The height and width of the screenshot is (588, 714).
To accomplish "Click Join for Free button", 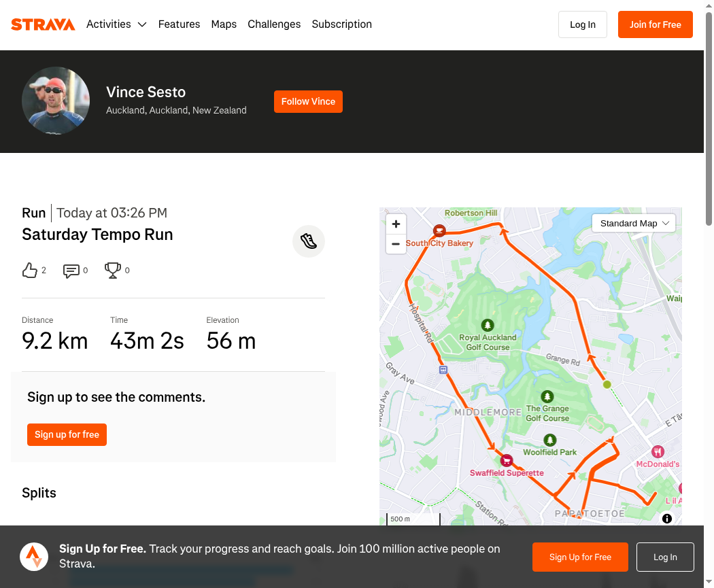I will [656, 24].
